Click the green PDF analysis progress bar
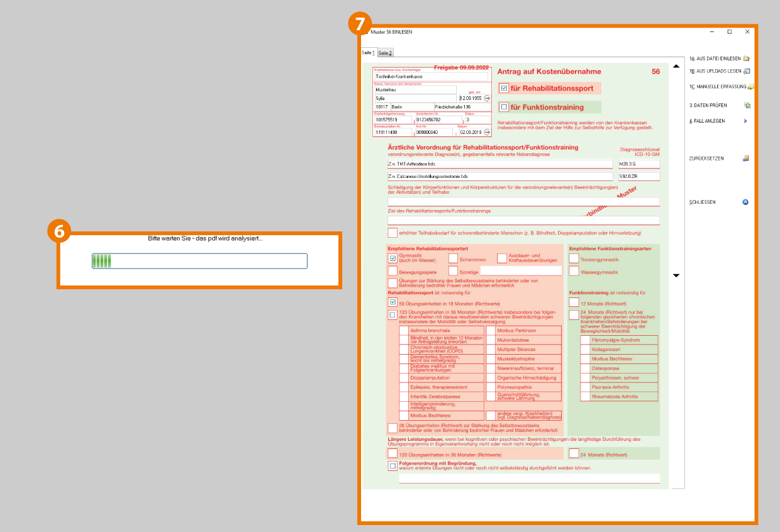Viewport: 780px width, 532px height. [x=199, y=261]
